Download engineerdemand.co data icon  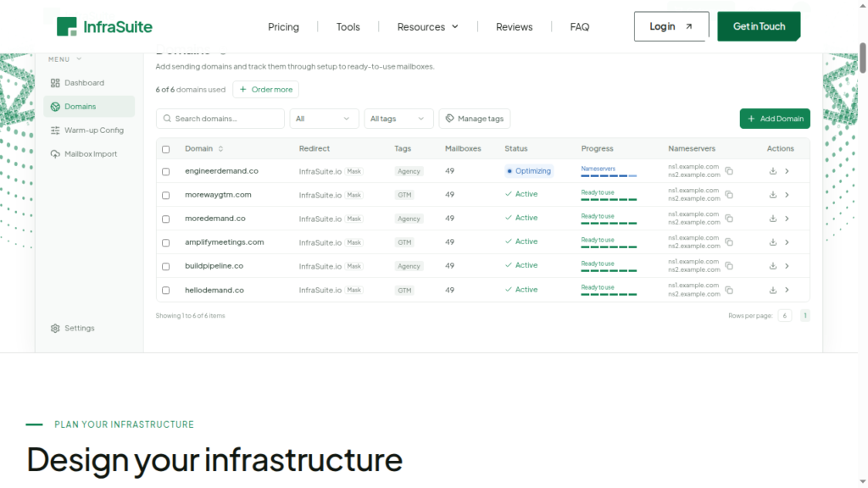tap(773, 171)
